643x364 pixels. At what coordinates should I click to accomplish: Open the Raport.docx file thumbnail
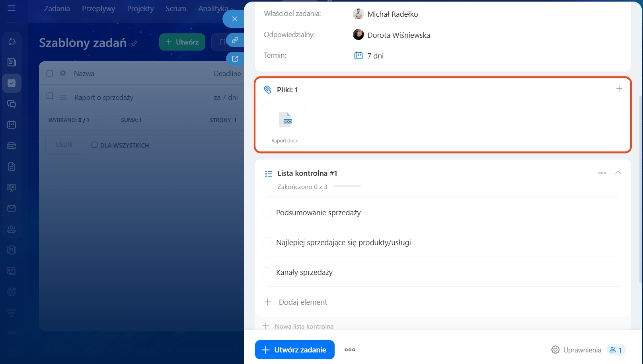[284, 125]
